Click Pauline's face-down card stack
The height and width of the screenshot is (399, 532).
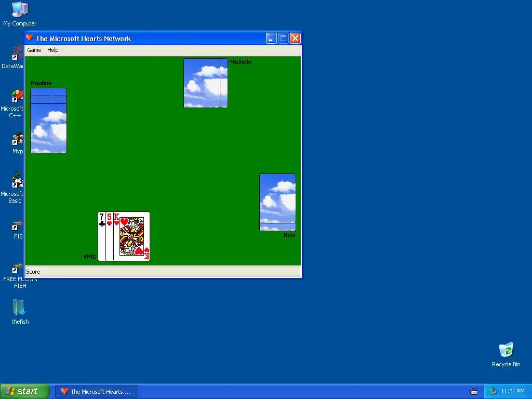[x=48, y=121]
